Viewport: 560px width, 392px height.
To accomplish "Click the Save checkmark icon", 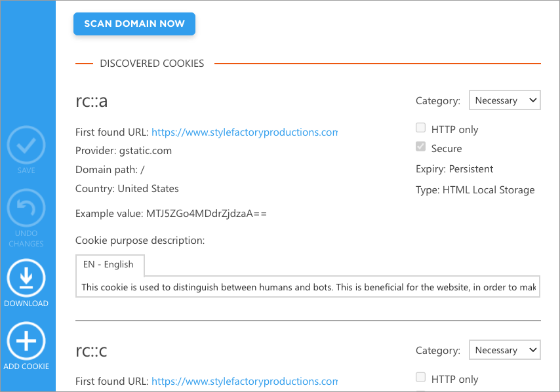I will point(26,145).
